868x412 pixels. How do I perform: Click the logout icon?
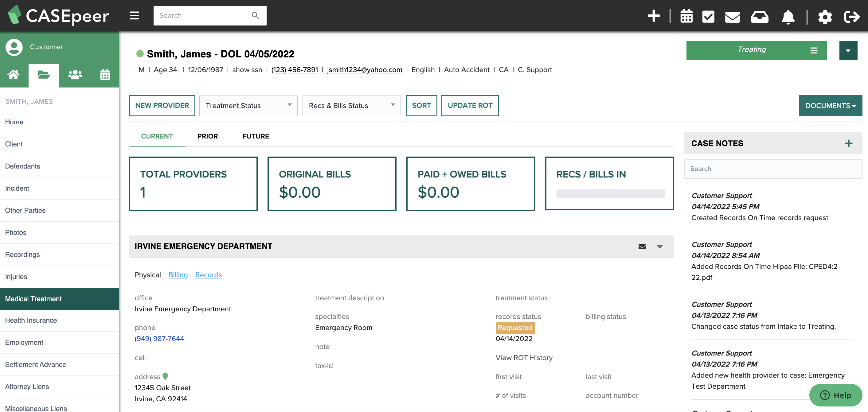(852, 17)
